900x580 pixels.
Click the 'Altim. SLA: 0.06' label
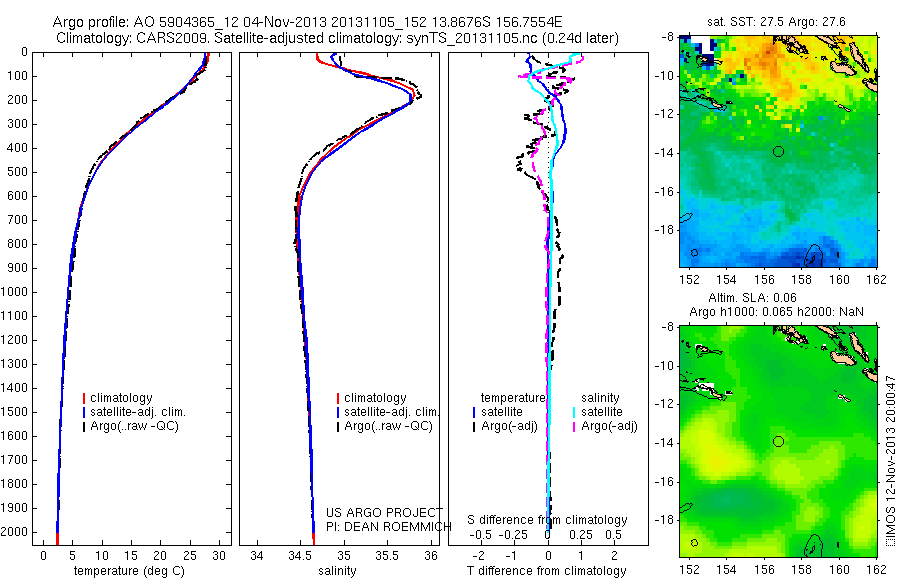(x=752, y=297)
